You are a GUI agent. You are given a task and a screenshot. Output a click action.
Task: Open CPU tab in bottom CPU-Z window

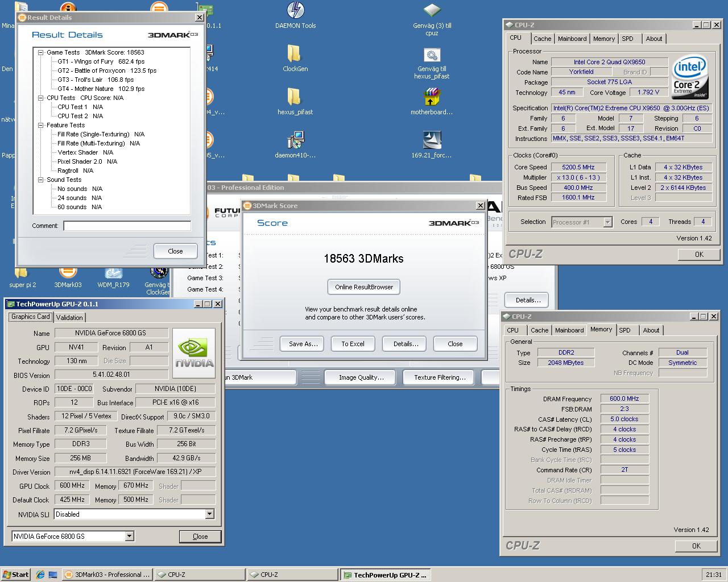[512, 330]
